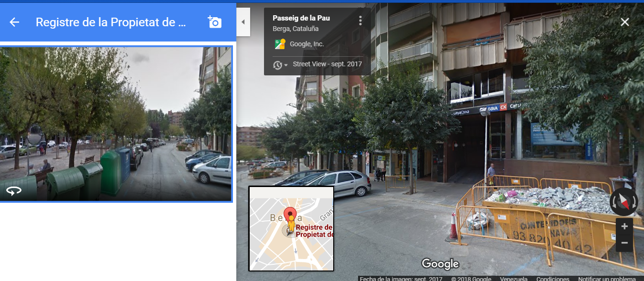Click the Passeig de la Pau title
Image resolution: width=644 pixels, height=281 pixels.
301,18
